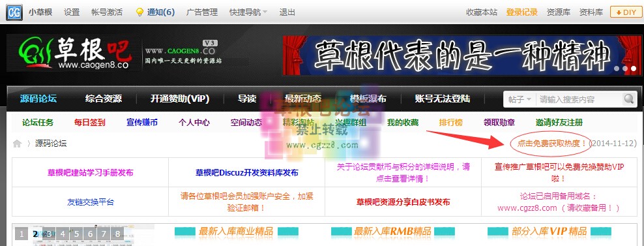
Task: Open 每日签到 submenu link
Action: pos(89,122)
